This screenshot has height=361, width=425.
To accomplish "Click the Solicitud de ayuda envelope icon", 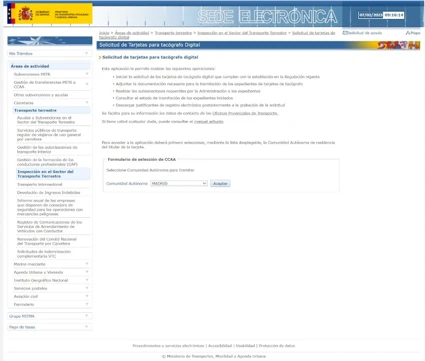I will pyautogui.click(x=345, y=33).
